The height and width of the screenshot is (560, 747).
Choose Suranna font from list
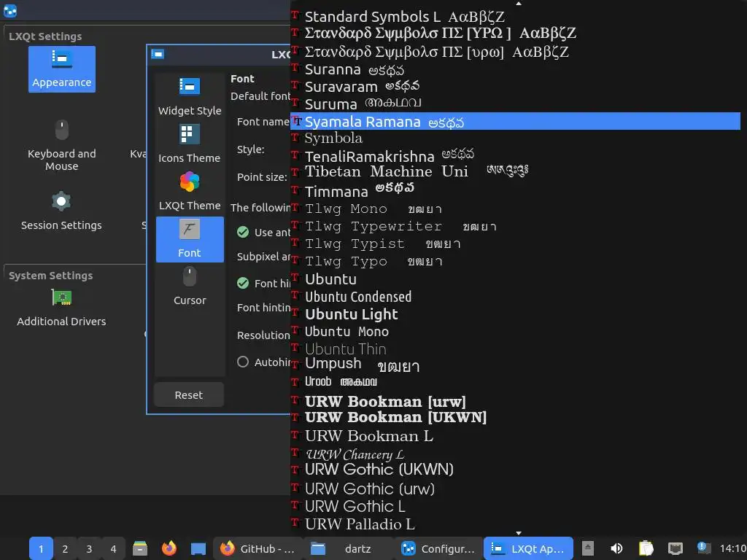click(515, 69)
